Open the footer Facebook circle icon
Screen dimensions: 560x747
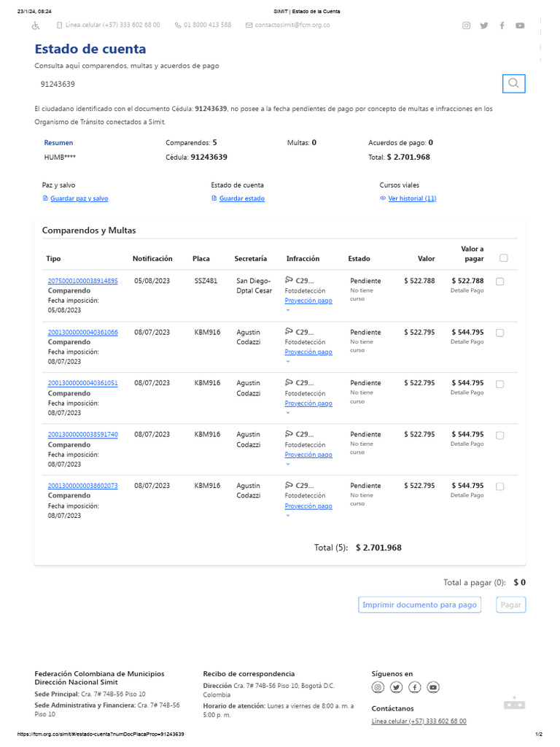(x=415, y=687)
